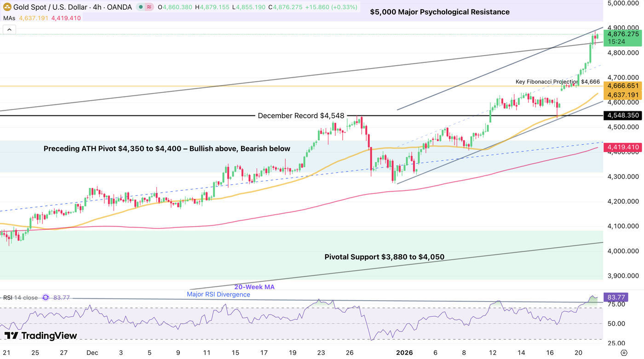Click the close value C4,876.275

(285, 7)
